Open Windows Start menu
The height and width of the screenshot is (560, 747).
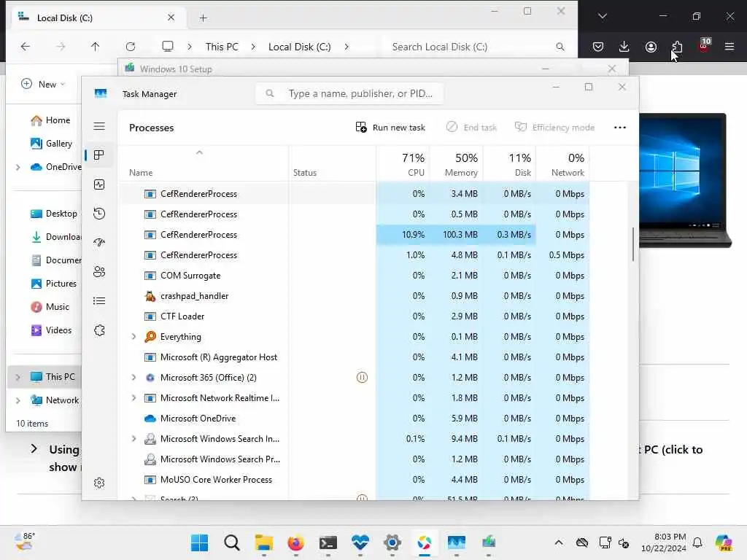point(199,542)
